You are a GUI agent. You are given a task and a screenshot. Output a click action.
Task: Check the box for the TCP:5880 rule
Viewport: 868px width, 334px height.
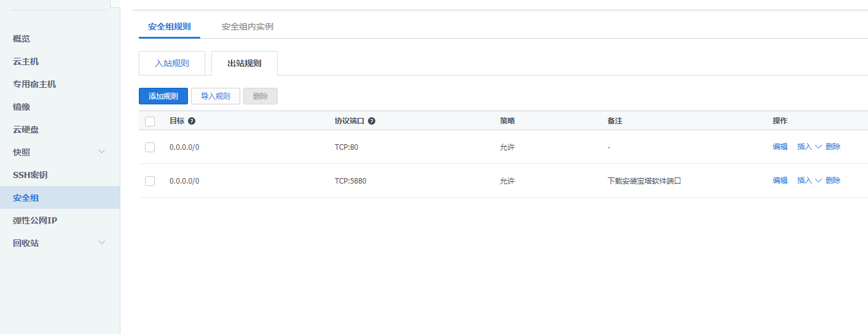click(150, 181)
